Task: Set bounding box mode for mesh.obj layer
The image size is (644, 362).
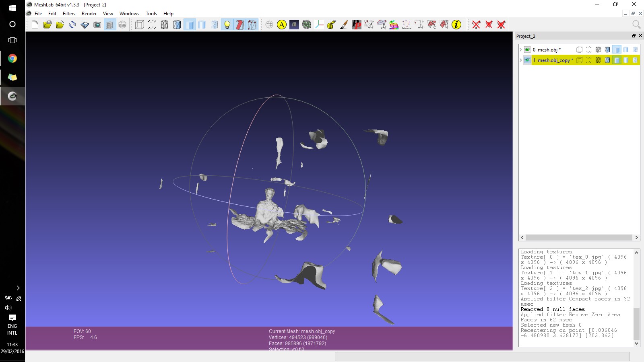Action: point(579,49)
